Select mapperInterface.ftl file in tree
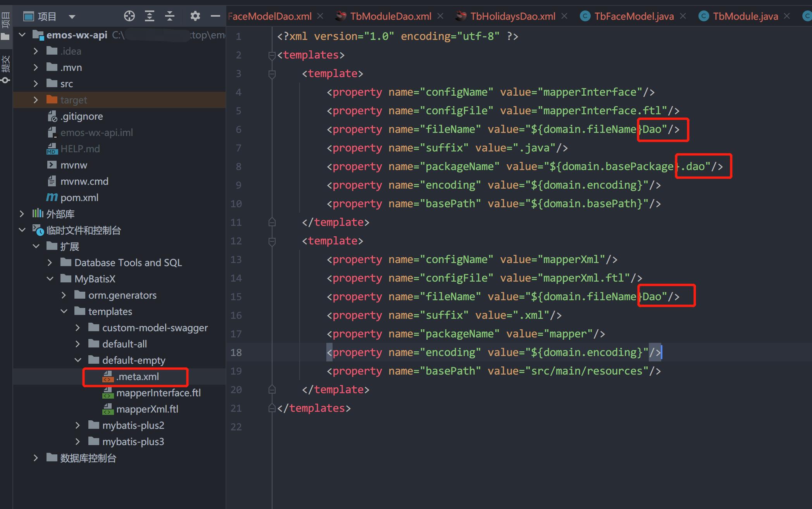Screen dimensions: 812x509 pos(158,393)
